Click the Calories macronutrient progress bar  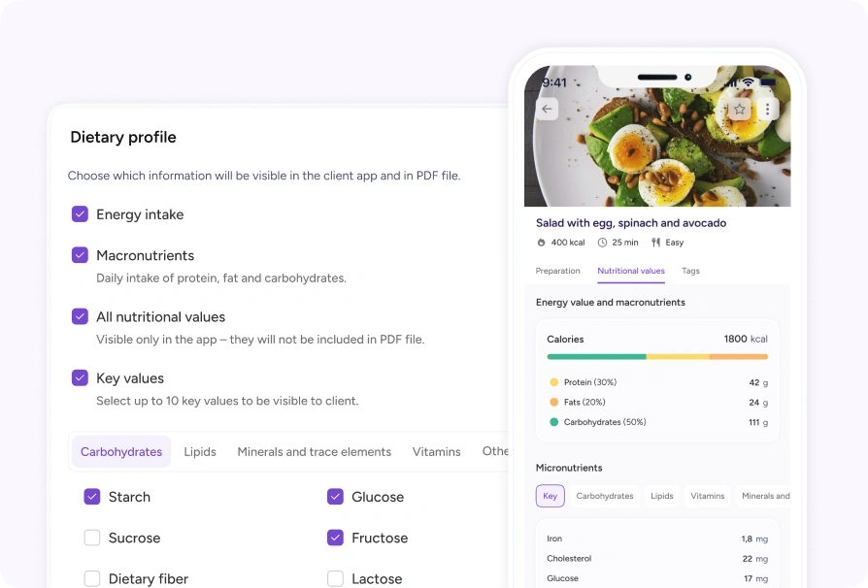point(657,357)
